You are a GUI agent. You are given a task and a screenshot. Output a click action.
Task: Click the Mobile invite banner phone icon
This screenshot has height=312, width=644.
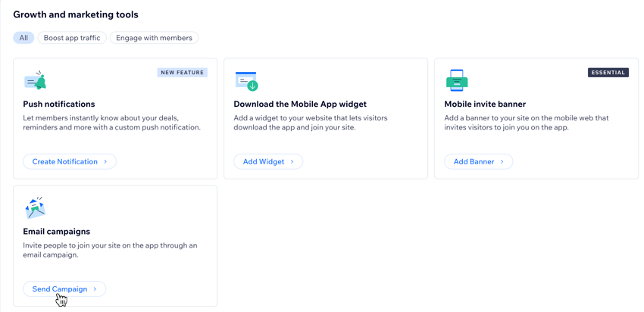pos(456,80)
